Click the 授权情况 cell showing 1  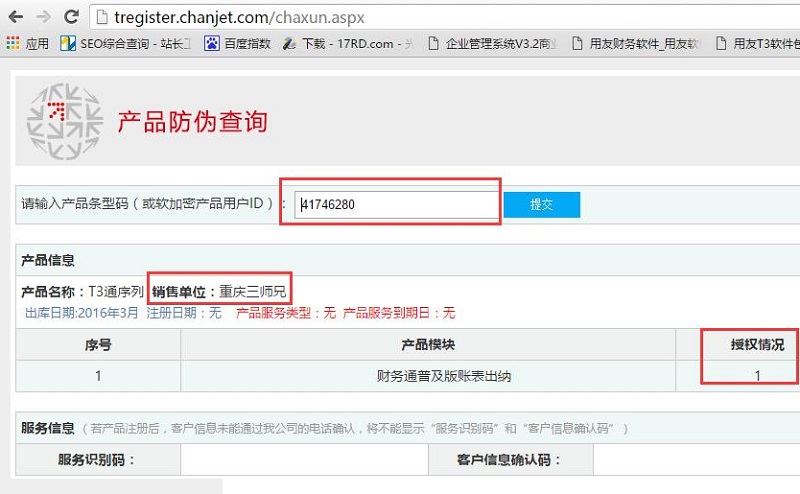(x=757, y=376)
